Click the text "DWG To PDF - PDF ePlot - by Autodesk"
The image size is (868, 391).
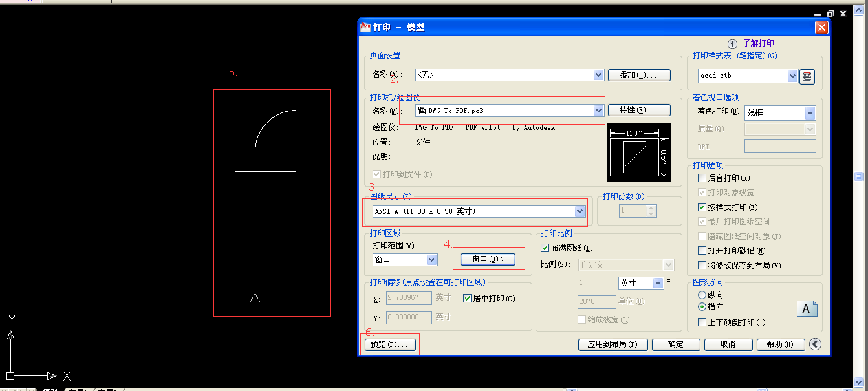click(484, 128)
